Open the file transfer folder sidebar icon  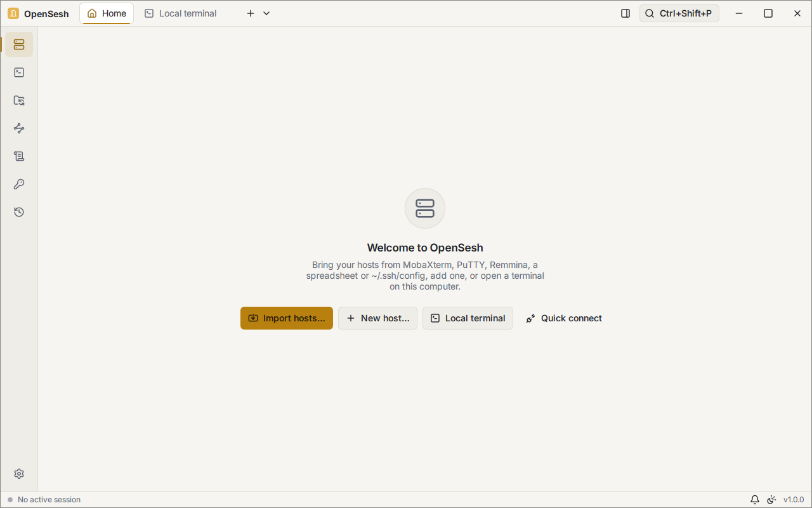tap(19, 100)
